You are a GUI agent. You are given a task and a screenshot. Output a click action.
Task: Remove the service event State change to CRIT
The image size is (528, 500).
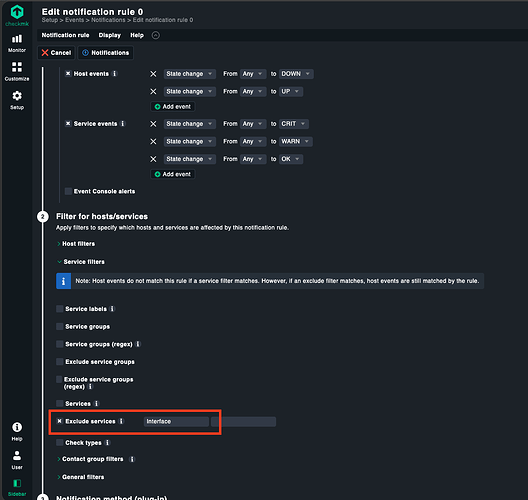point(153,124)
